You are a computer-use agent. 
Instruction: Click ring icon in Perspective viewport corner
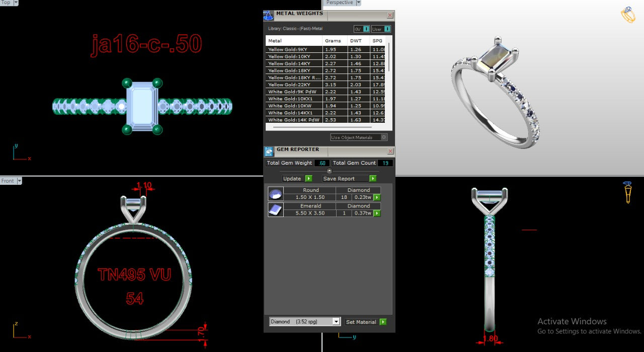628,15
